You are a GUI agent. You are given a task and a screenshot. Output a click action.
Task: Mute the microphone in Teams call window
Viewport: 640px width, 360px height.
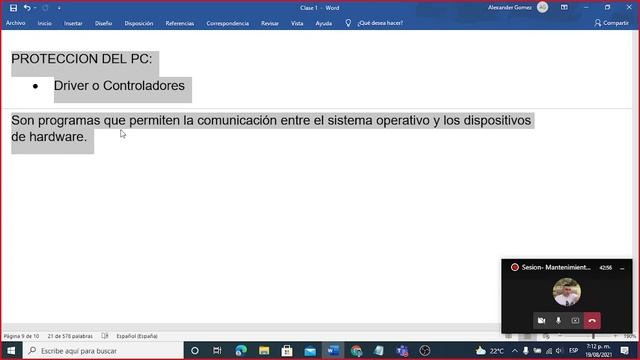click(558, 321)
